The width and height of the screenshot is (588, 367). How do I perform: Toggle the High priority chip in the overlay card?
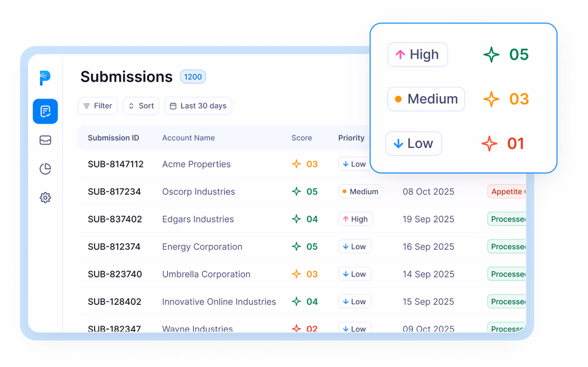417,54
